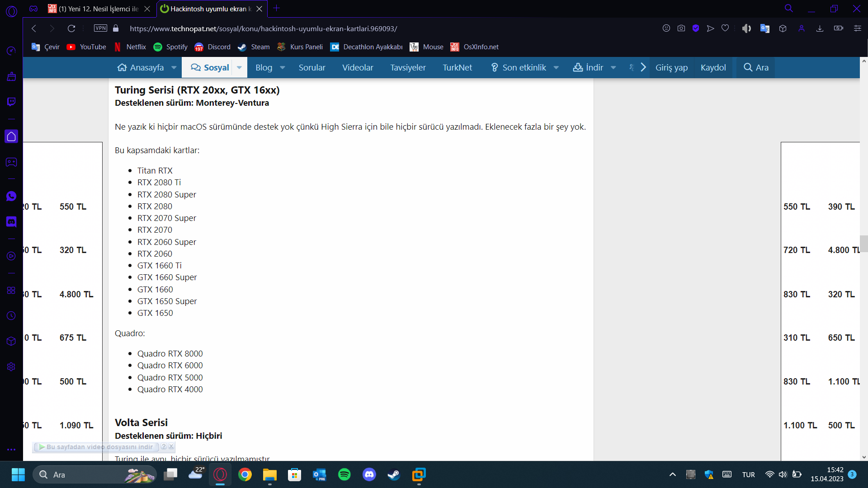Open the Tavsiyeler menu item
This screenshot has height=488, width=868.
[408, 68]
